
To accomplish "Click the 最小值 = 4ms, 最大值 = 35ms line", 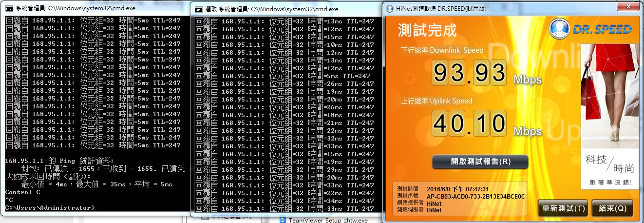I will click(96, 184).
